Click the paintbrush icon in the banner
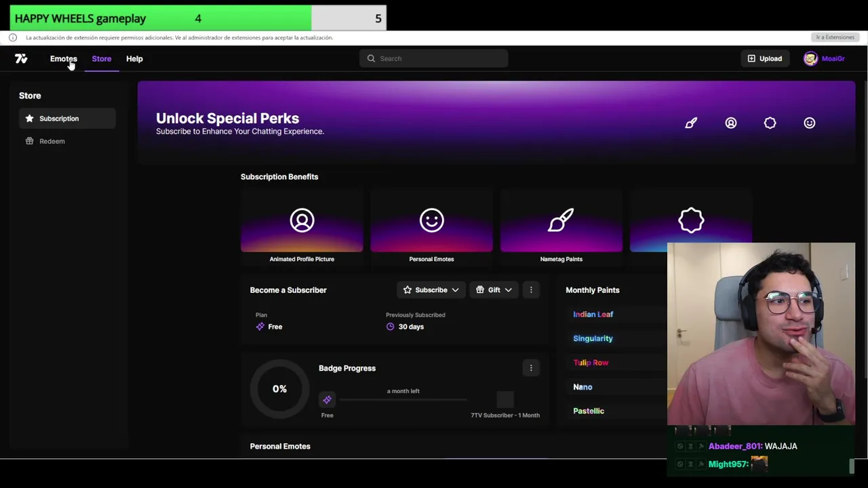 [691, 123]
